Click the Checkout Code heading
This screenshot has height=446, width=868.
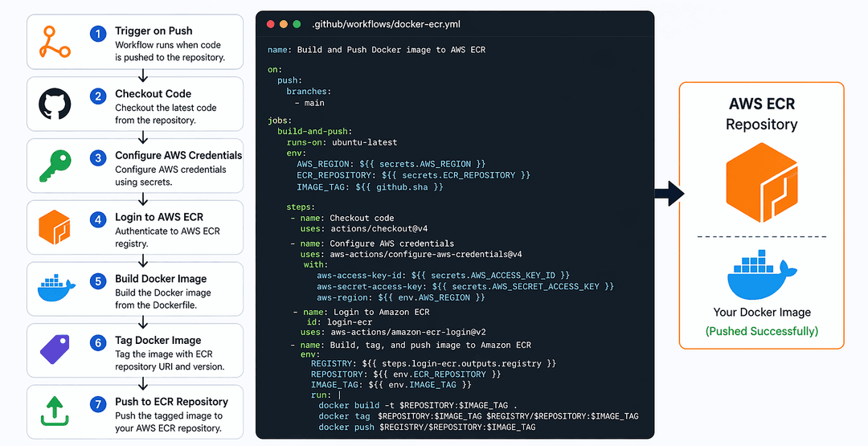coord(154,93)
